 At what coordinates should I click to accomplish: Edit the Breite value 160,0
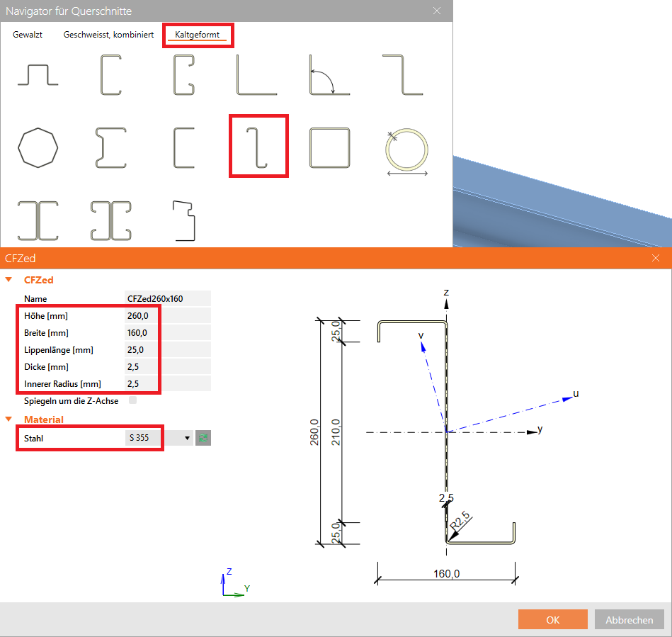pos(168,333)
